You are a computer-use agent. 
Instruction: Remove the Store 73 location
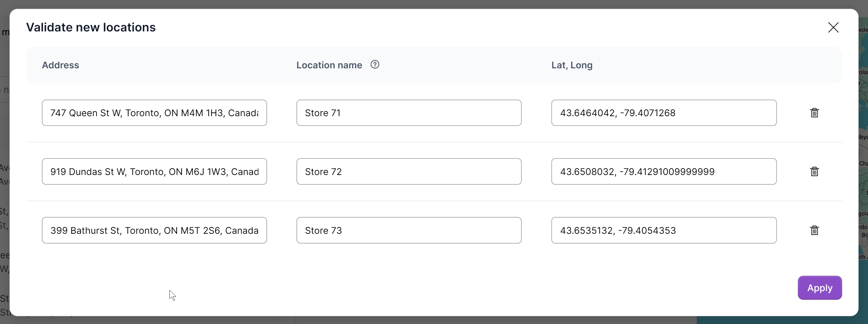[x=814, y=231]
